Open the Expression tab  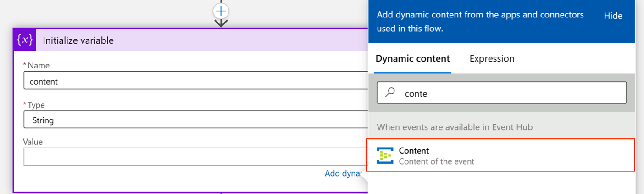492,59
